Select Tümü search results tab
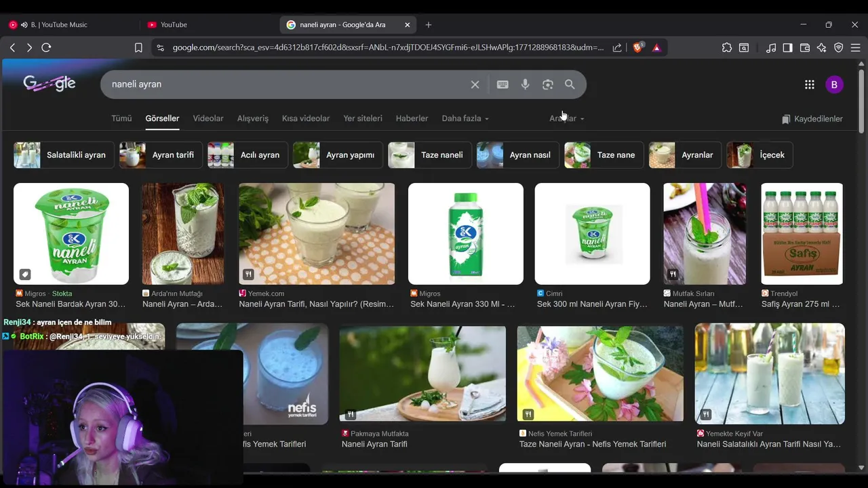 (x=121, y=119)
